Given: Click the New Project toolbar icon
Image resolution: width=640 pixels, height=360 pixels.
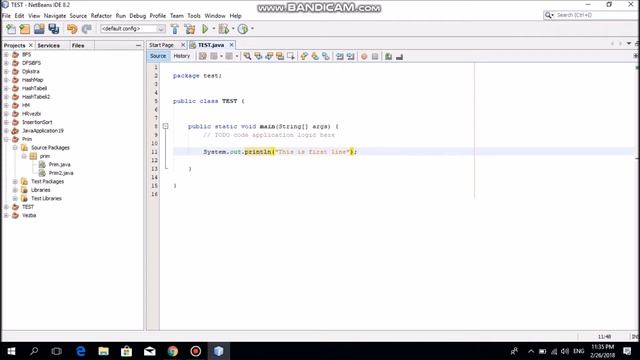Looking at the screenshot, I should click(x=25, y=29).
